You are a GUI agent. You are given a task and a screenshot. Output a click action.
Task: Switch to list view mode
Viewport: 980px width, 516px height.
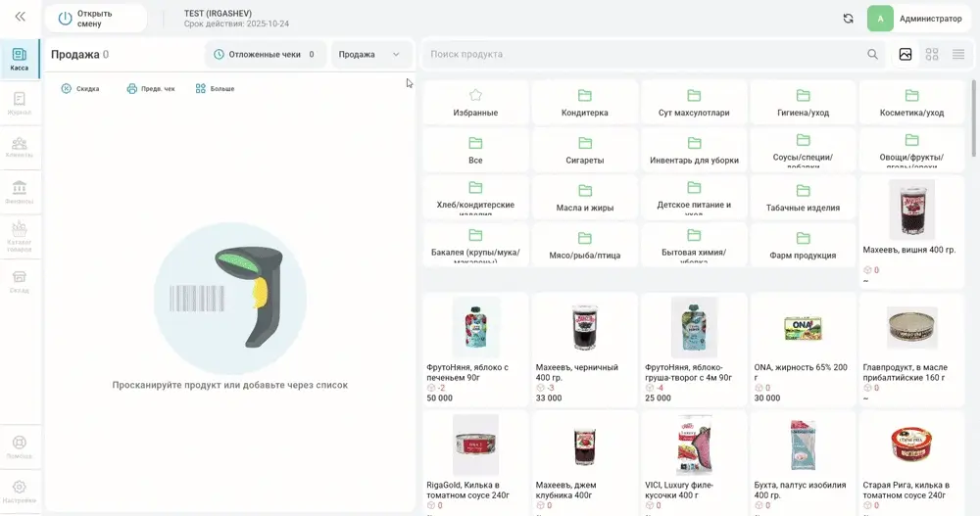[958, 55]
